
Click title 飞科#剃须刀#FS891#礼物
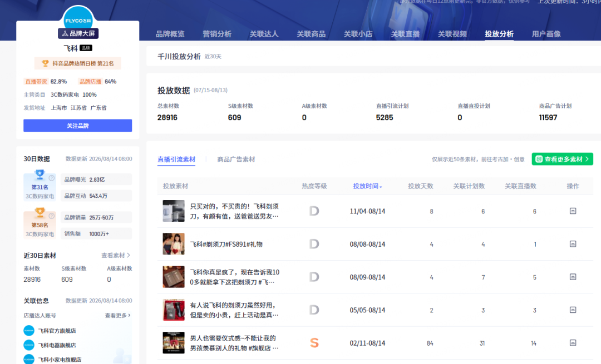[226, 244]
